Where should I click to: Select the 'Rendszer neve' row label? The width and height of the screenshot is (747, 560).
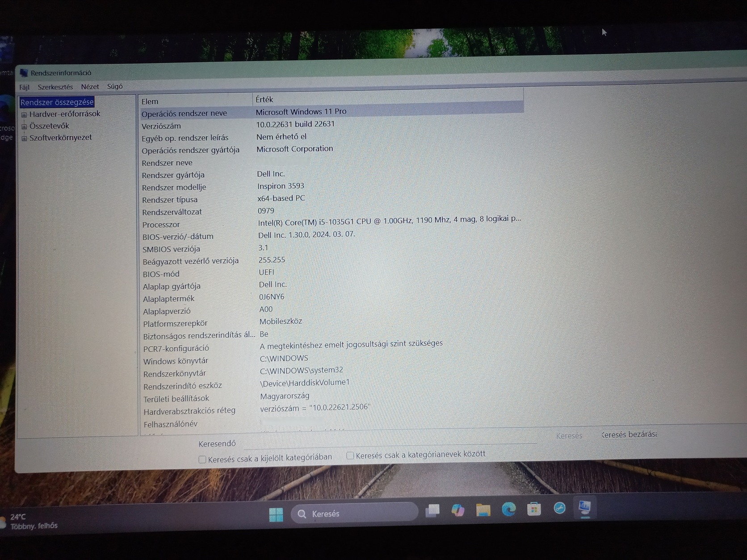point(167,163)
